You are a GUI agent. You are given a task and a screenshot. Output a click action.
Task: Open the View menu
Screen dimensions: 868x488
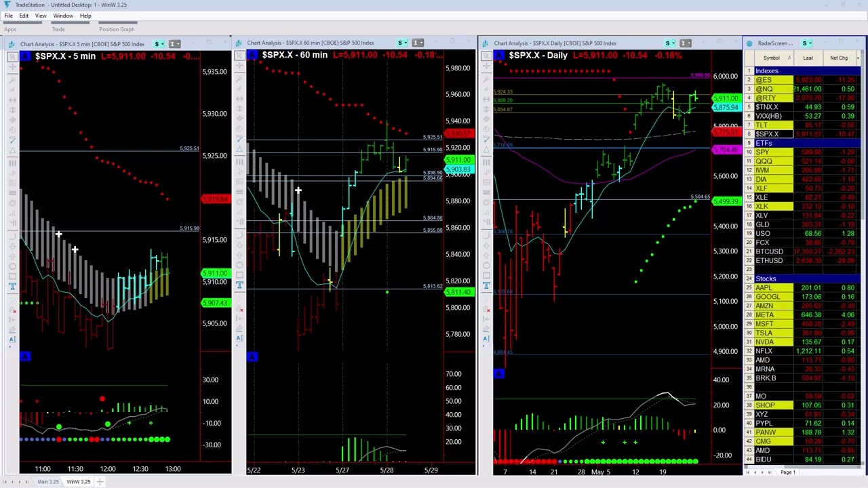click(x=40, y=16)
